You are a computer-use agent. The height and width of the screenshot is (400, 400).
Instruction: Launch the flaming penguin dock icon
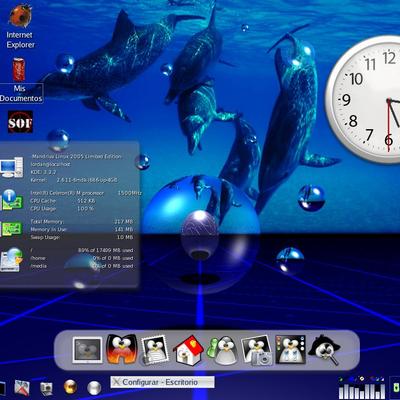click(122, 349)
